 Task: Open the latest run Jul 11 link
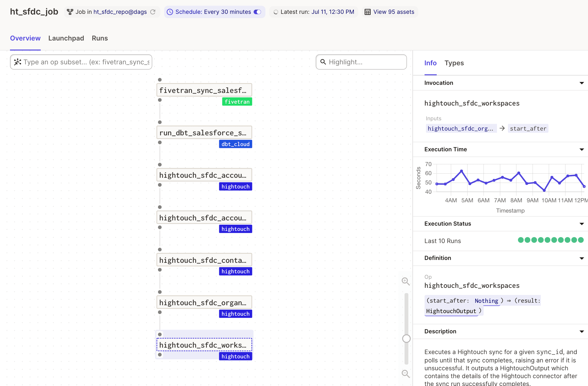(333, 12)
